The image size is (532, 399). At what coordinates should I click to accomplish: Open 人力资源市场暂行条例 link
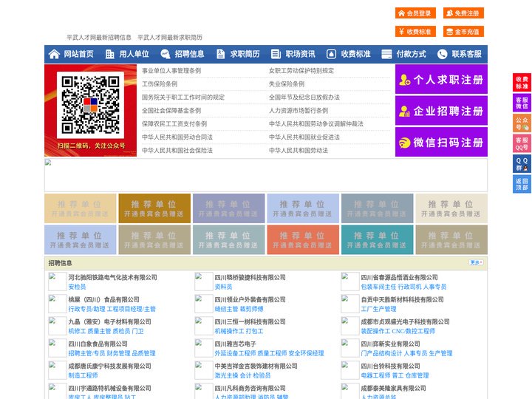pyautogui.click(x=299, y=111)
